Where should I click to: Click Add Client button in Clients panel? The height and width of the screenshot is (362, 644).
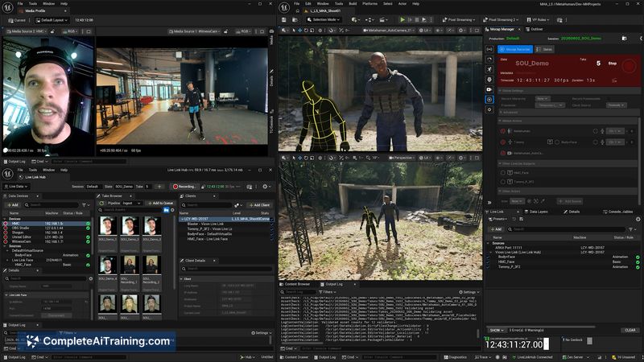pyautogui.click(x=259, y=205)
